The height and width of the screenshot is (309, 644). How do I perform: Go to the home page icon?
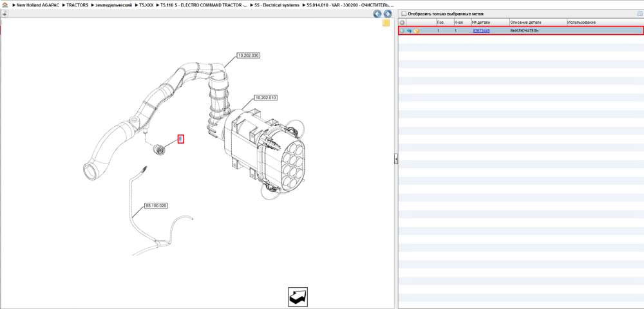[5, 5]
